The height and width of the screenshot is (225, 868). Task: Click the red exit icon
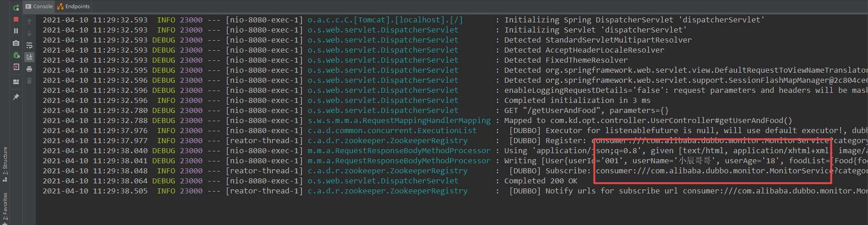[x=16, y=67]
